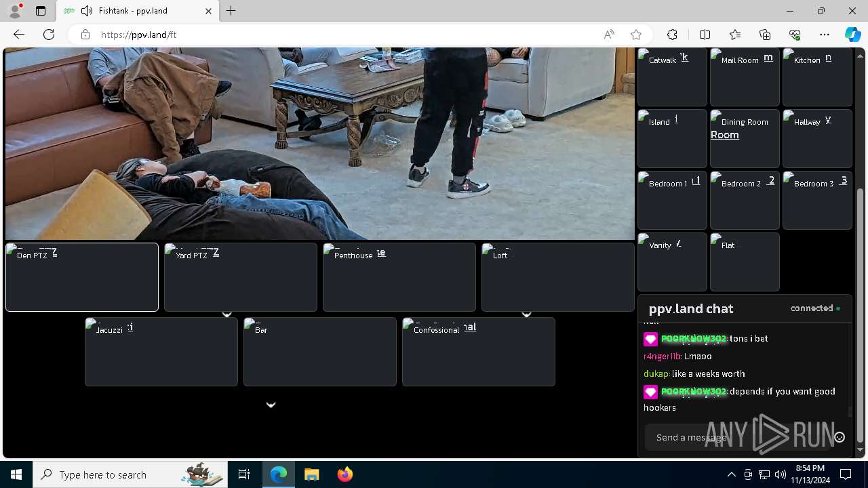The image size is (868, 488).
Task: Switch to the Catwalk camera
Action: 672,77
